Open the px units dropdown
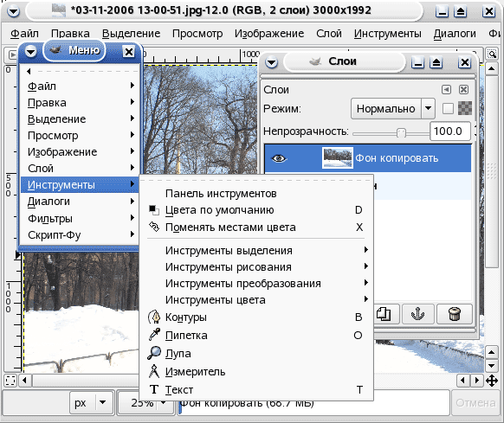This screenshot has width=504, height=423. [x=92, y=403]
